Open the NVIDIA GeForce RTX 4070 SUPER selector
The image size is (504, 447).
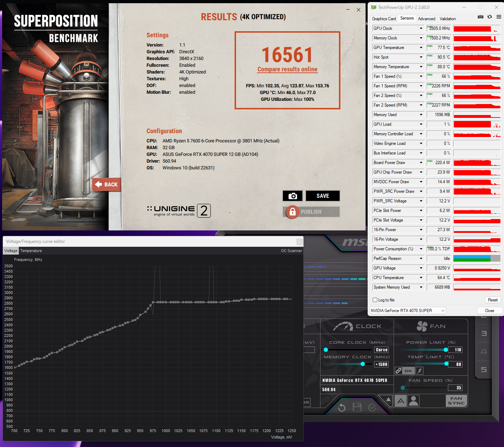[408, 311]
